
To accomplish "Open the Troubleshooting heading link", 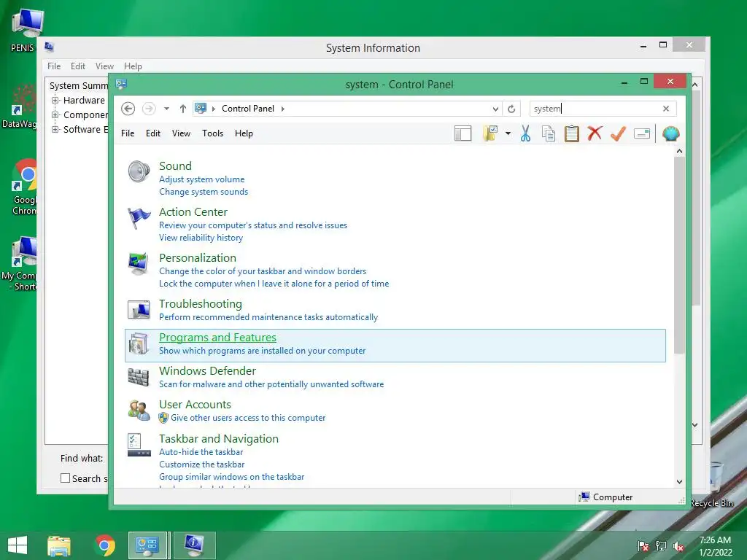I will click(x=200, y=304).
